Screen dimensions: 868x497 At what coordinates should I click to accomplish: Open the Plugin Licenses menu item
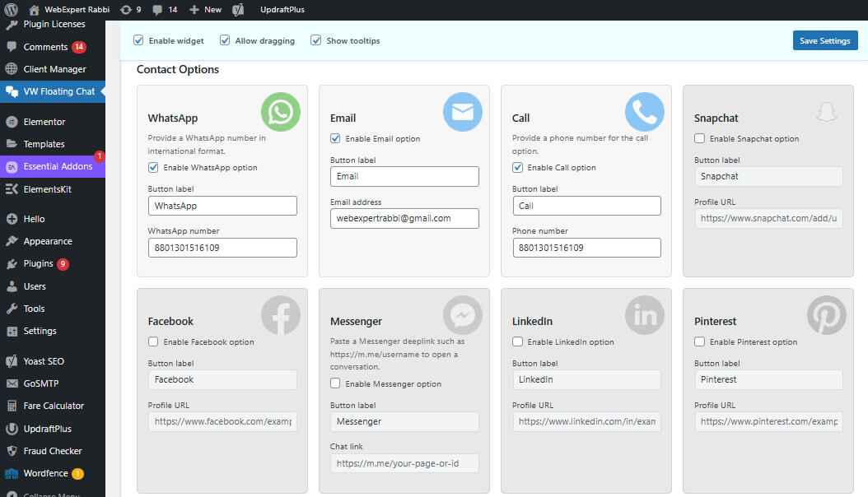pos(53,25)
